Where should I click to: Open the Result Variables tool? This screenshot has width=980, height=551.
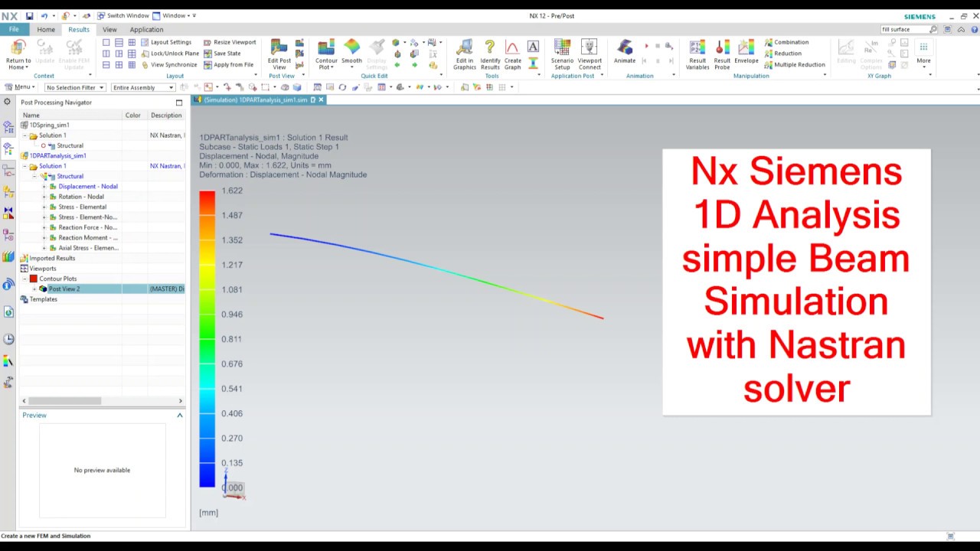pos(697,55)
